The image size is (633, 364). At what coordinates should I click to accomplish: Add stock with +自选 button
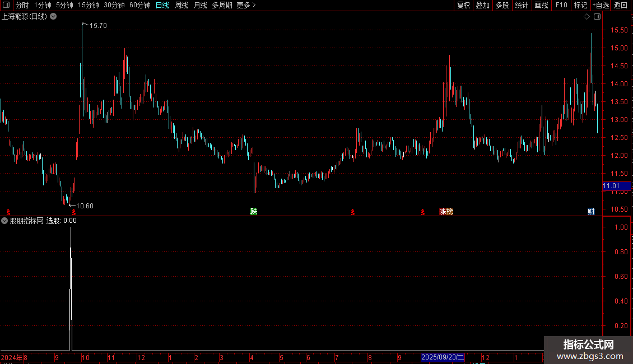(601, 5)
